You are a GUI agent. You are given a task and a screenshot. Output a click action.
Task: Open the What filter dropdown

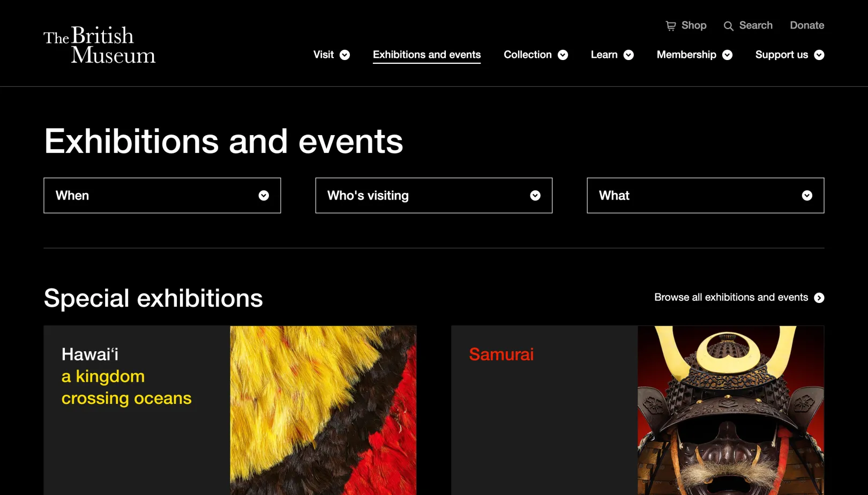pos(706,195)
